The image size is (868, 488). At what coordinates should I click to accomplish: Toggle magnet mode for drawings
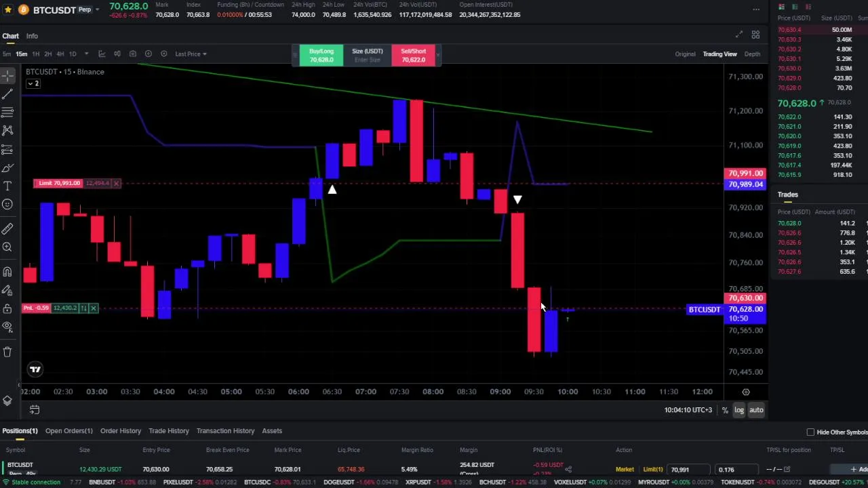(7, 272)
